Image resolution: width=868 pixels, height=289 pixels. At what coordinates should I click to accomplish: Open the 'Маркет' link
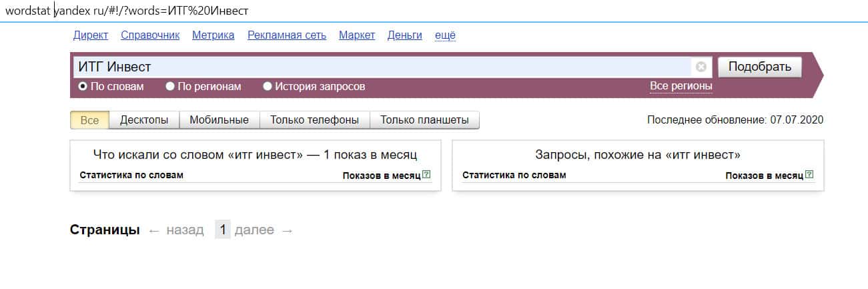[357, 35]
